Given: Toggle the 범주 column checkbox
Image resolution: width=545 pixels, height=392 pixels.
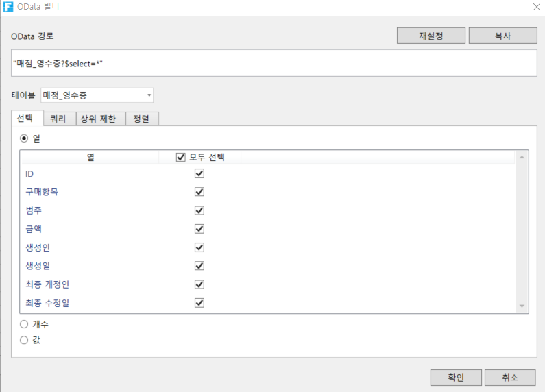Looking at the screenshot, I should (199, 210).
